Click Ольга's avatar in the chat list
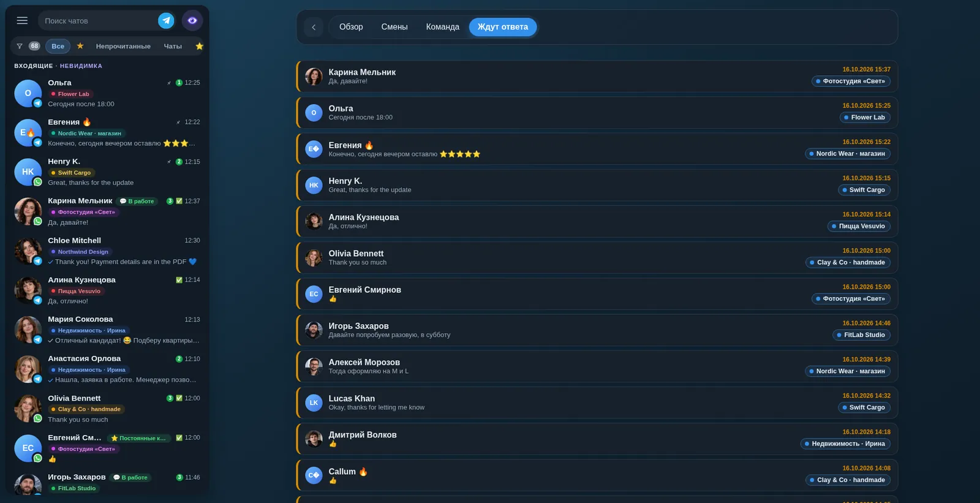The image size is (980, 503). (28, 93)
